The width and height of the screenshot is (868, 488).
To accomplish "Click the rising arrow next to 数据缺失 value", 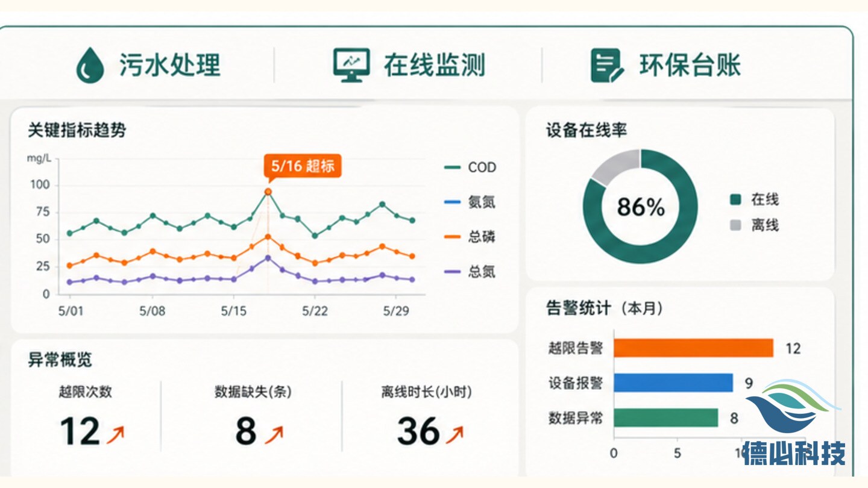I will [274, 434].
